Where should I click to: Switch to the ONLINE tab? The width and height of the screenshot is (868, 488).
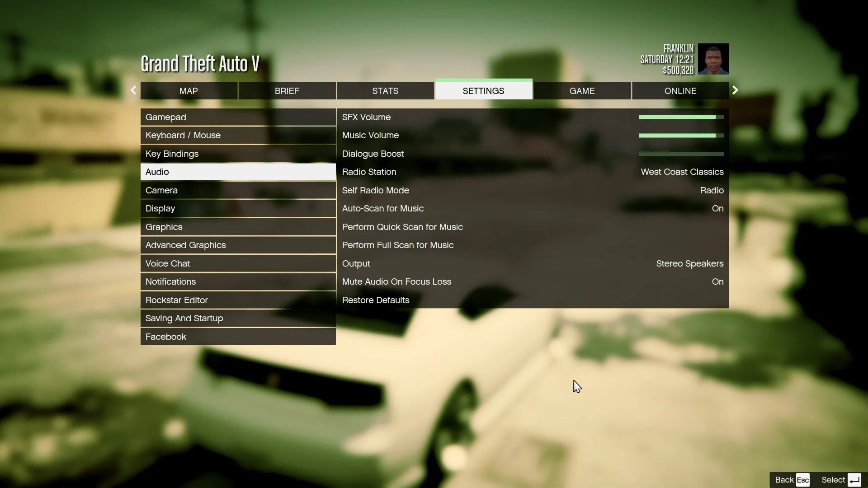680,91
